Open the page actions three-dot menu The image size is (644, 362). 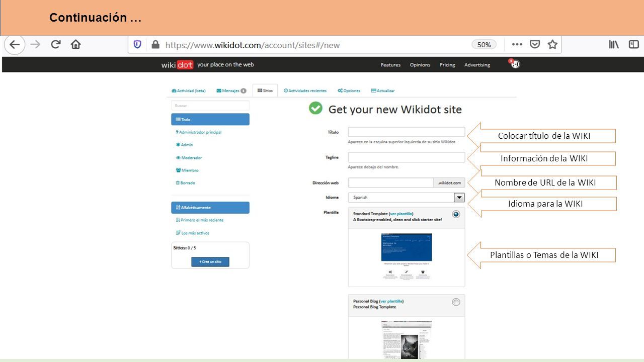(x=517, y=45)
